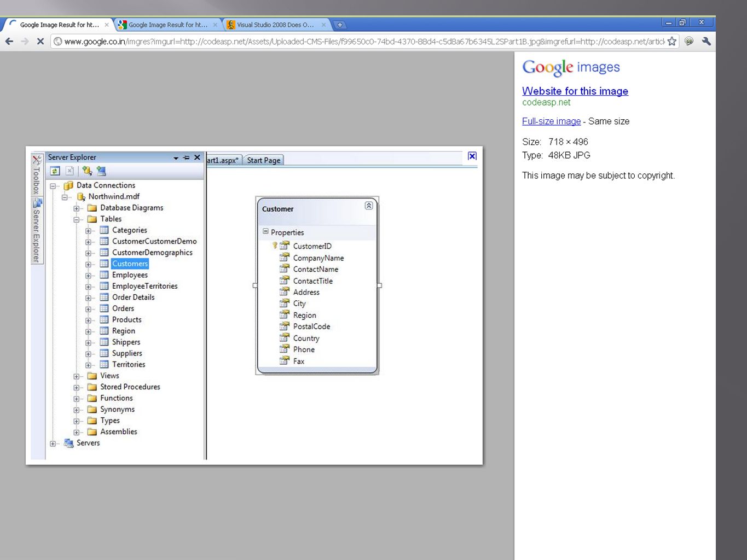Click the Synonyms folder icon
Image resolution: width=747 pixels, height=560 pixels.
pos(92,409)
